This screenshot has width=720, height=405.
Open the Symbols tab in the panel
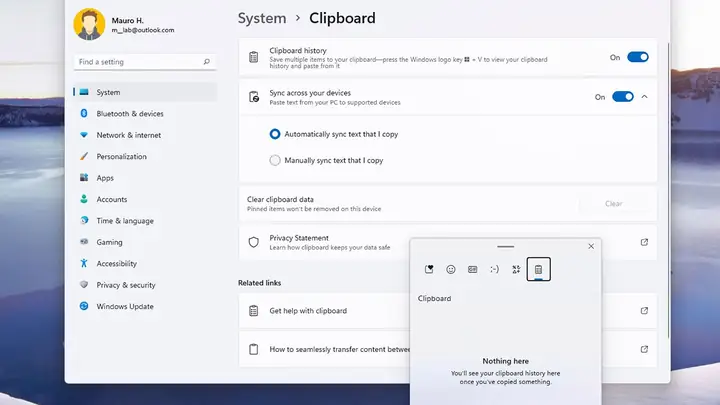click(x=516, y=270)
